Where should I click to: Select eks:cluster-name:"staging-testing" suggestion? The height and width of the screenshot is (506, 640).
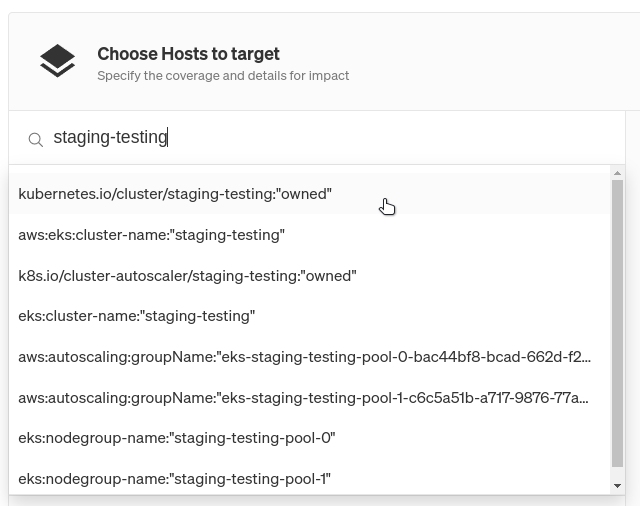coord(309,316)
